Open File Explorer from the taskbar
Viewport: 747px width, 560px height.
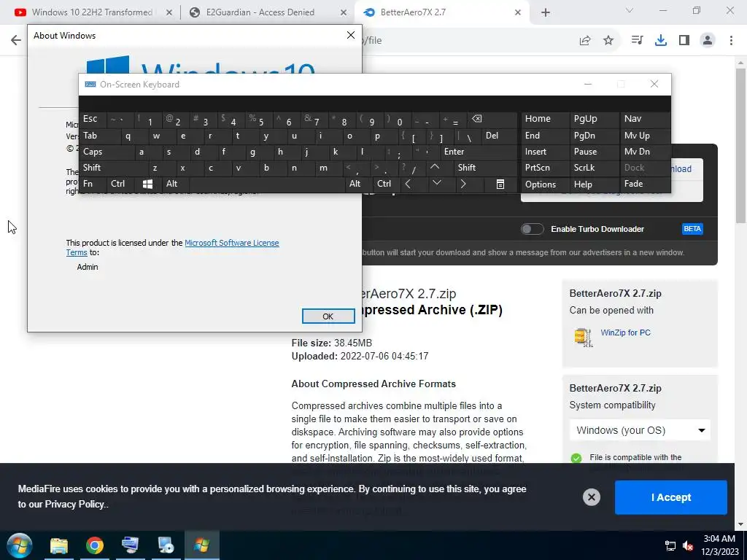59,545
